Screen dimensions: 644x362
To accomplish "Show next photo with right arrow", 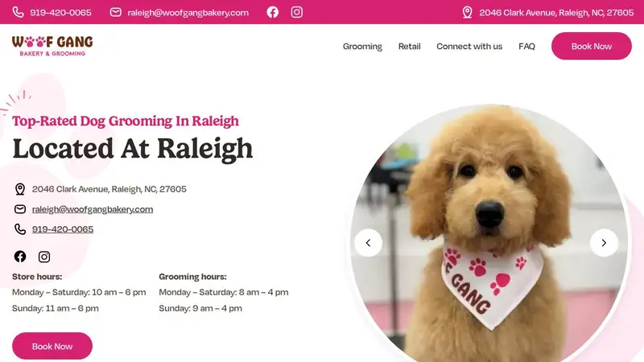I will (604, 243).
